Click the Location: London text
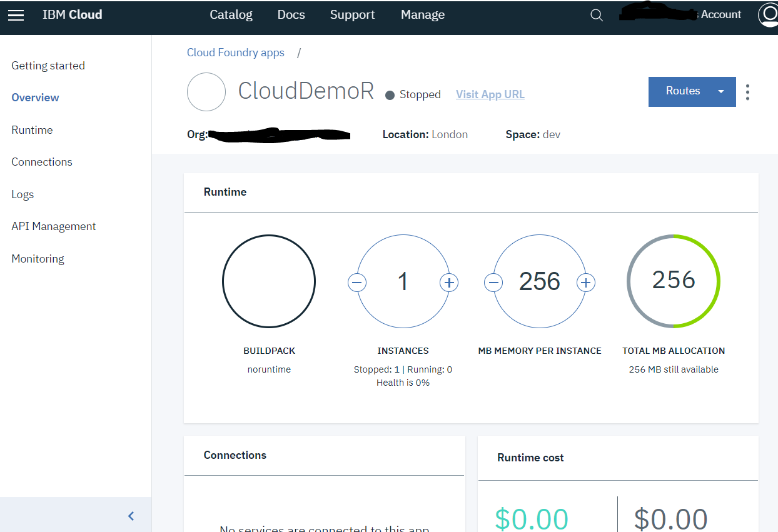This screenshot has height=532, width=778. tap(425, 134)
